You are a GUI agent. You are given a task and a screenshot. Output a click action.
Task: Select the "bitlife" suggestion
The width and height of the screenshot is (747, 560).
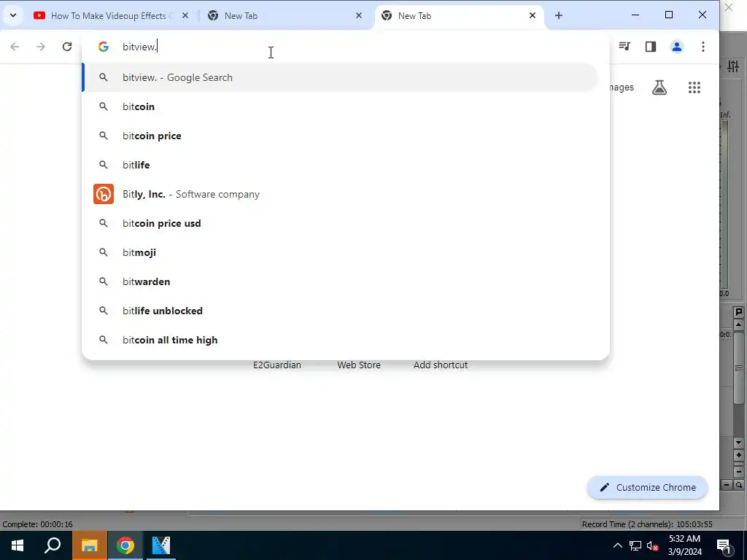[x=340, y=165]
